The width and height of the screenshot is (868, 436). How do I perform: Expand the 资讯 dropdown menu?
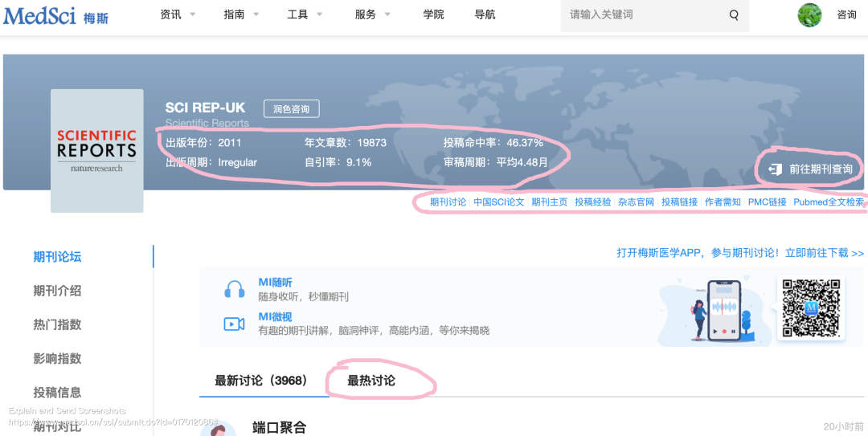click(x=178, y=14)
